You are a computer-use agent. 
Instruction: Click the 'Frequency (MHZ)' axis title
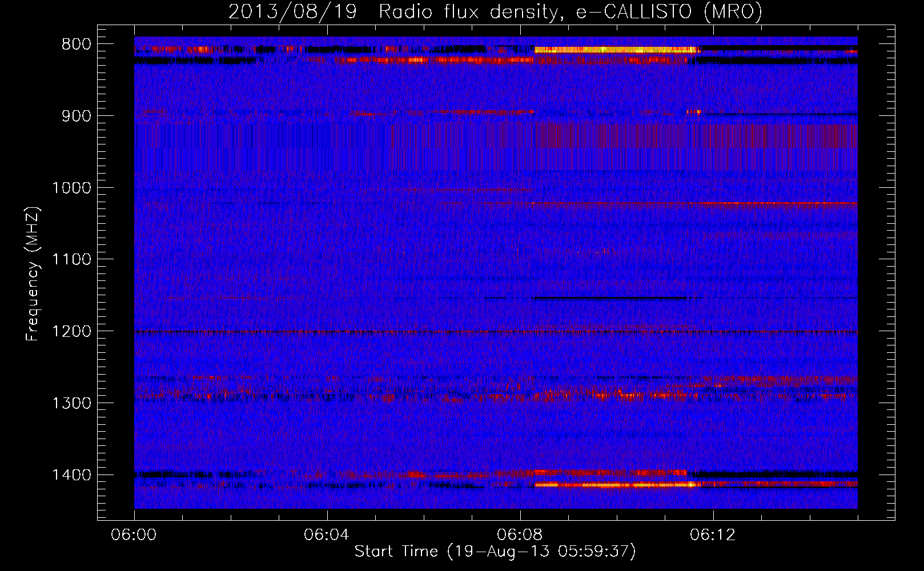[33, 274]
